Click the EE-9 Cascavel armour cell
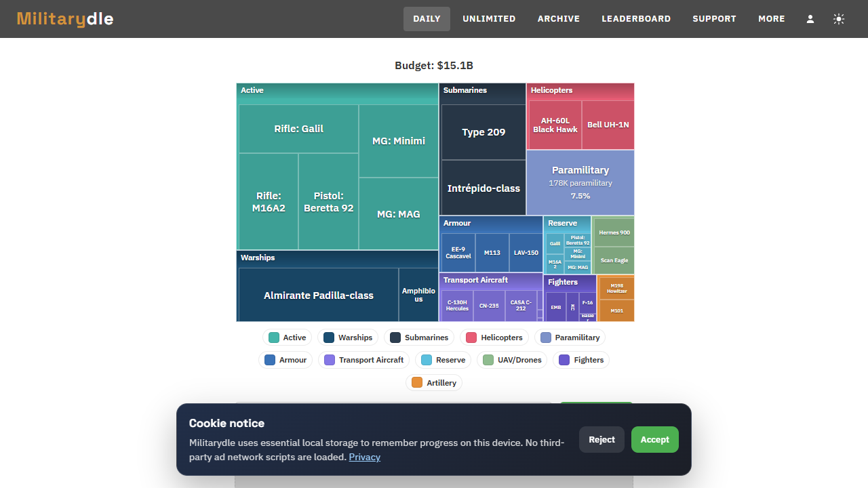The image size is (868, 488). coord(458,253)
